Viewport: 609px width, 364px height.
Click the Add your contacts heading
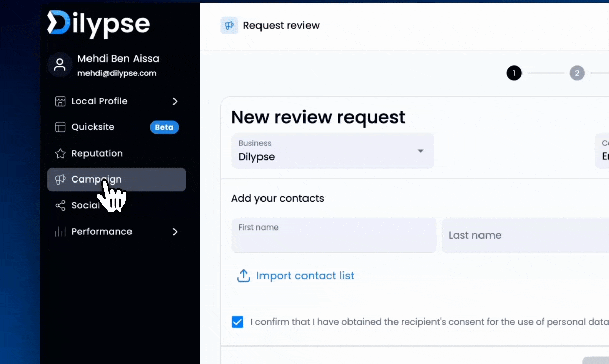[278, 198]
